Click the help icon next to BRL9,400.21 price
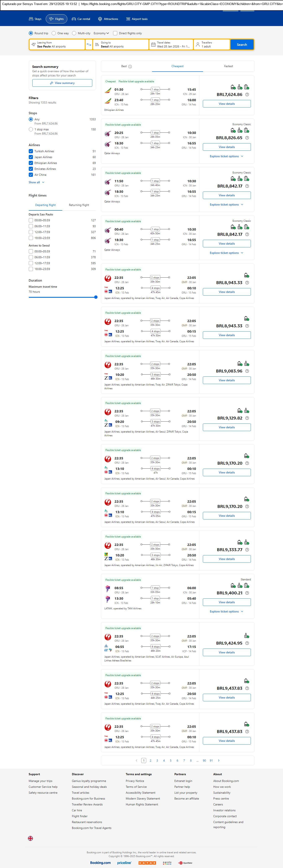 pyautogui.click(x=247, y=593)
